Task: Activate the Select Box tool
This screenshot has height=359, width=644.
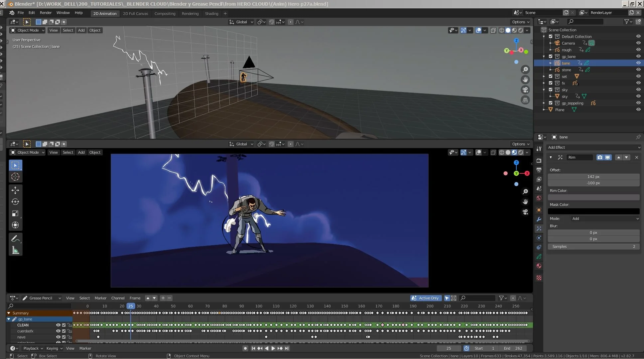Action: (15, 165)
